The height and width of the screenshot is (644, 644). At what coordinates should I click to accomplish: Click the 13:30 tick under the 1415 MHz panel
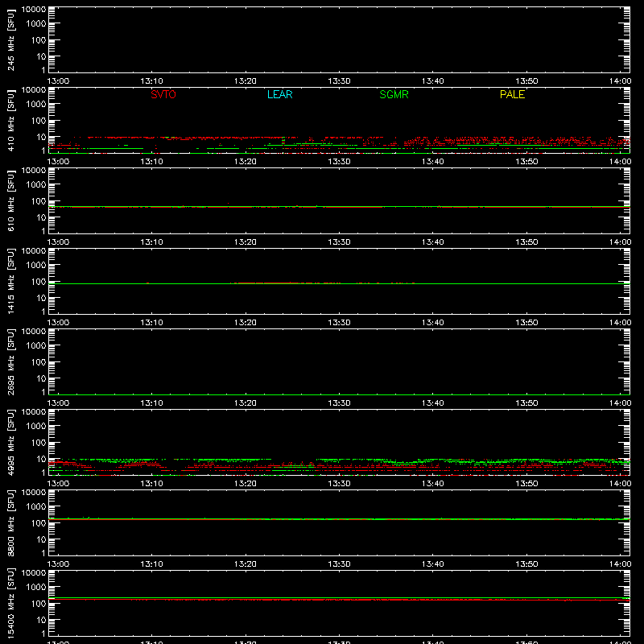click(x=339, y=323)
